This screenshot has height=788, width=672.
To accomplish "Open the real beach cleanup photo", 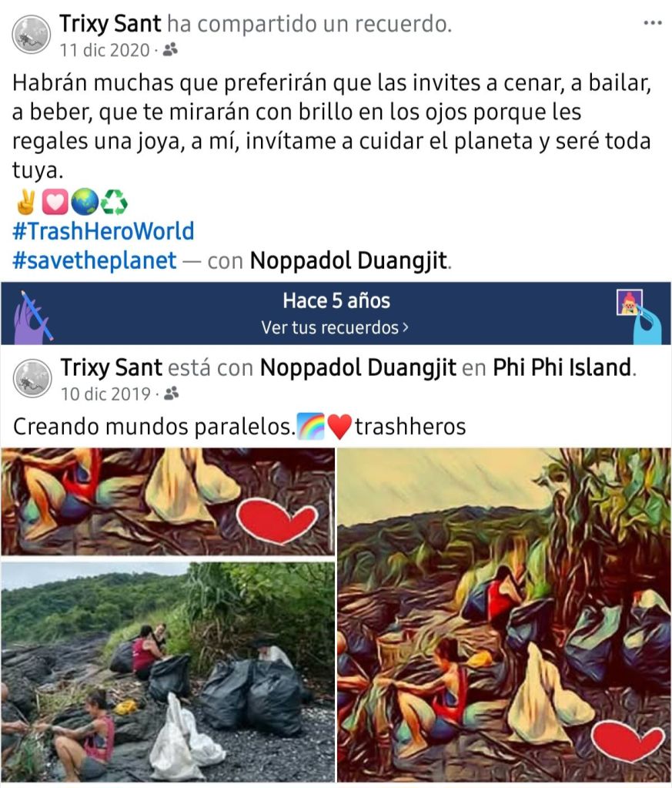I will pyautogui.click(x=168, y=672).
